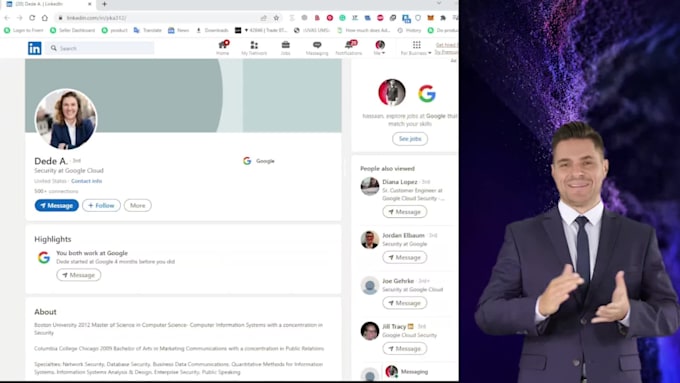The image size is (680, 383).
Task: Open the Jobs briefcase icon
Action: [x=285, y=48]
